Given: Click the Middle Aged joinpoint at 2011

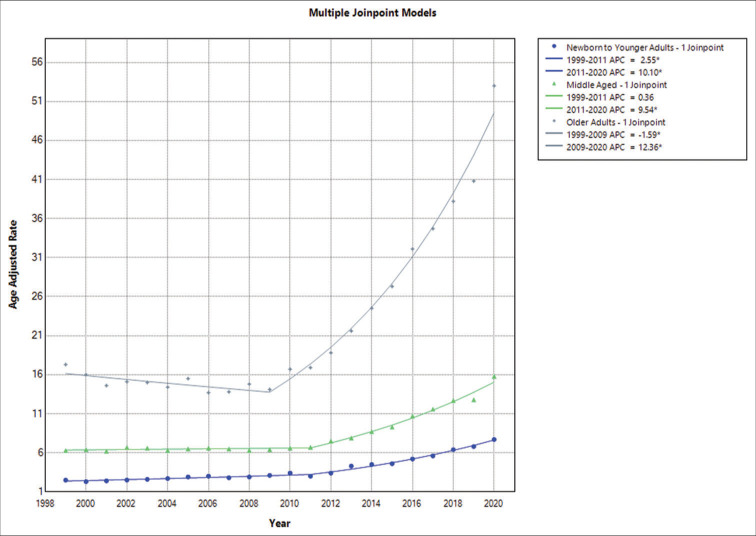Looking at the screenshot, I should click(310, 448).
